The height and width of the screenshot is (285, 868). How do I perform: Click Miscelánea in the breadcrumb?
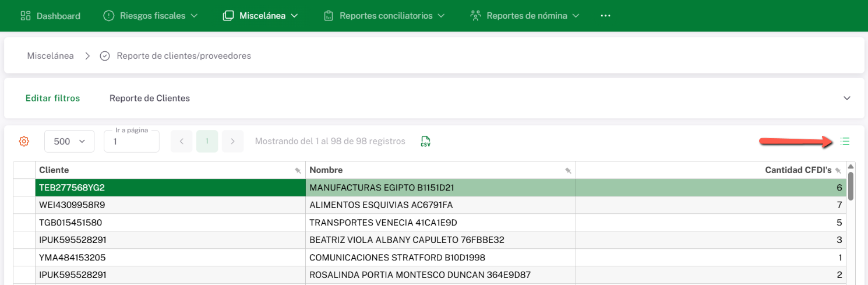(50, 56)
